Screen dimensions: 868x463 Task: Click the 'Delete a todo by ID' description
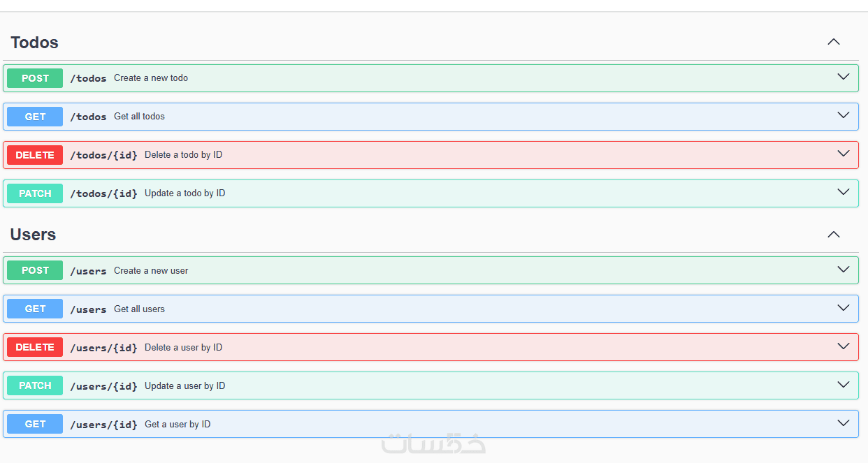coord(184,155)
